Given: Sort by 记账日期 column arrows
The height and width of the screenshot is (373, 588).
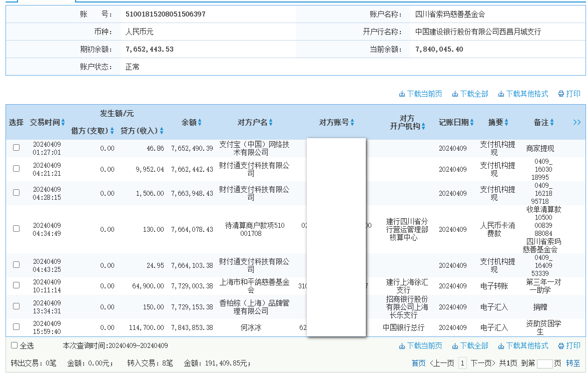Looking at the screenshot, I should [472, 122].
